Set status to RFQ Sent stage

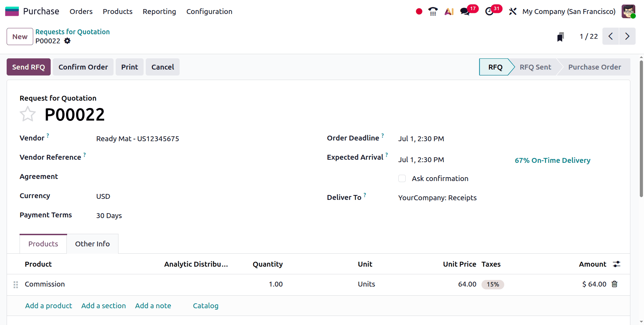535,67
